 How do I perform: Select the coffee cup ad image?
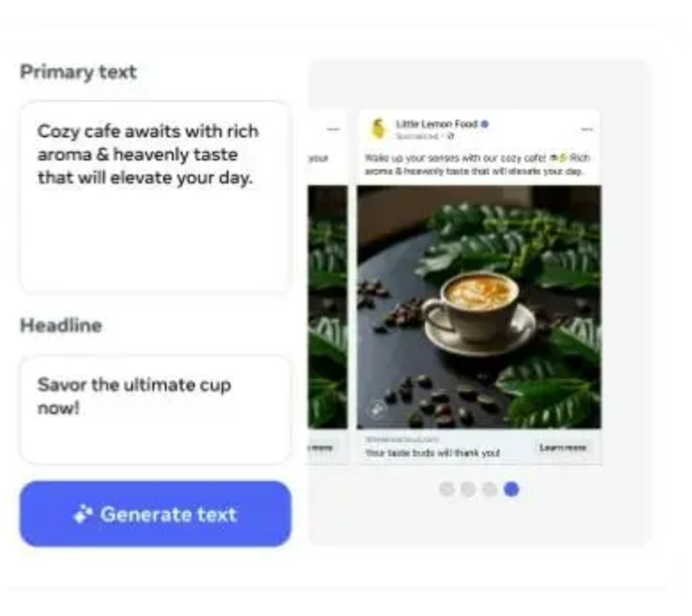pos(478,308)
